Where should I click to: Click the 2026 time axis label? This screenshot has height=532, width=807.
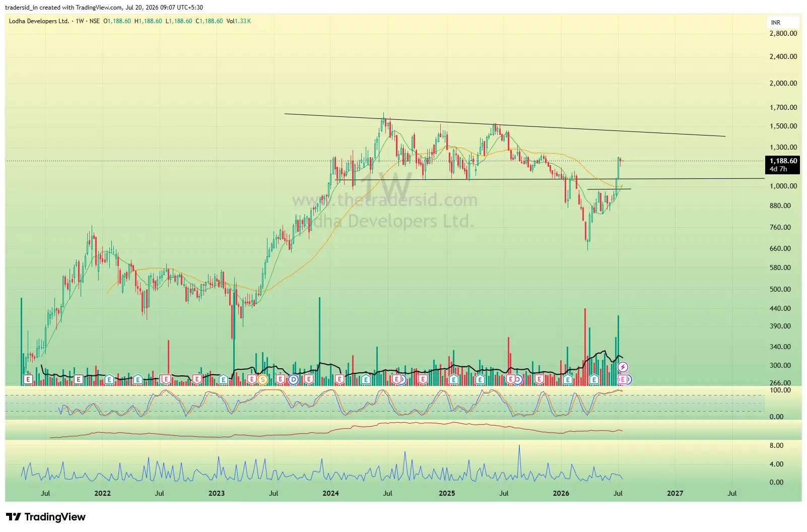561,493
